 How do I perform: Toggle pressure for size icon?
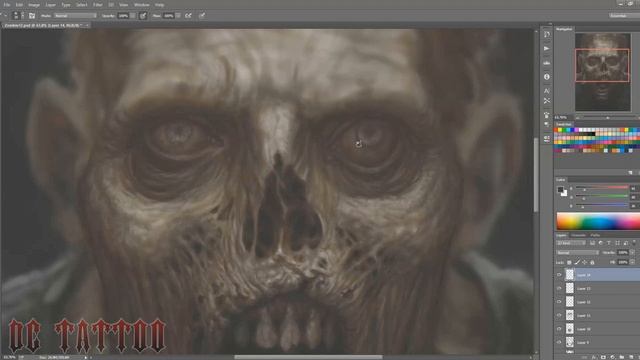pos(202,16)
